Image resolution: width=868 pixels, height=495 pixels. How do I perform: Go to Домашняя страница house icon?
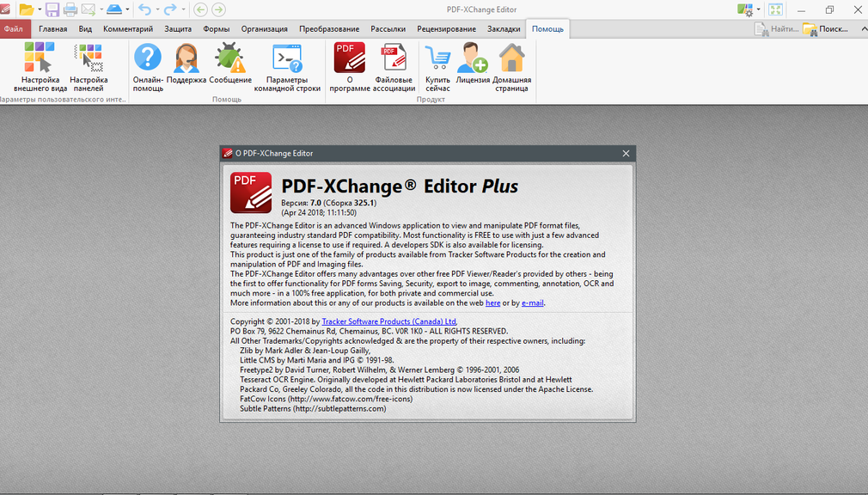[511, 66]
